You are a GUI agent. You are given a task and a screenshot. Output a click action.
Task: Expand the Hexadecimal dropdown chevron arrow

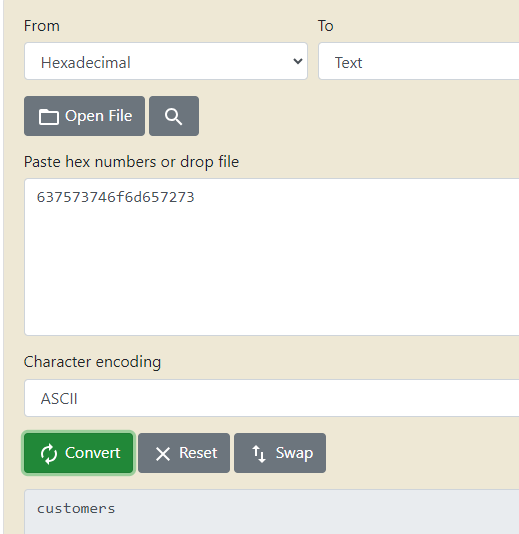tap(298, 61)
